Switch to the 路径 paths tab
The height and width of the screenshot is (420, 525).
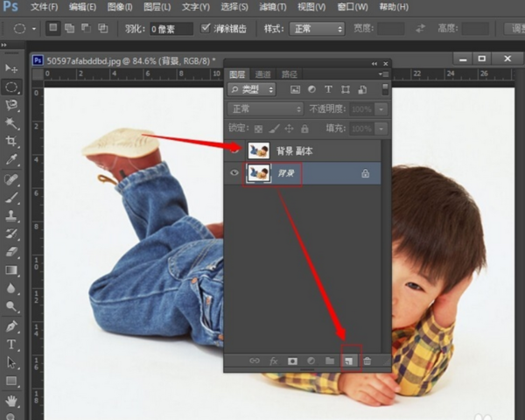point(289,74)
